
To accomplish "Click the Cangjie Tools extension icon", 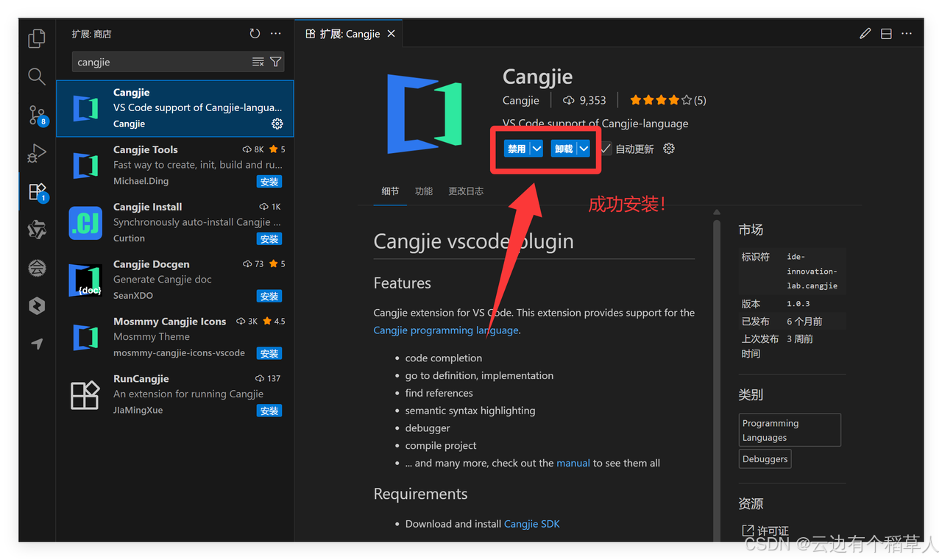I will coord(85,166).
